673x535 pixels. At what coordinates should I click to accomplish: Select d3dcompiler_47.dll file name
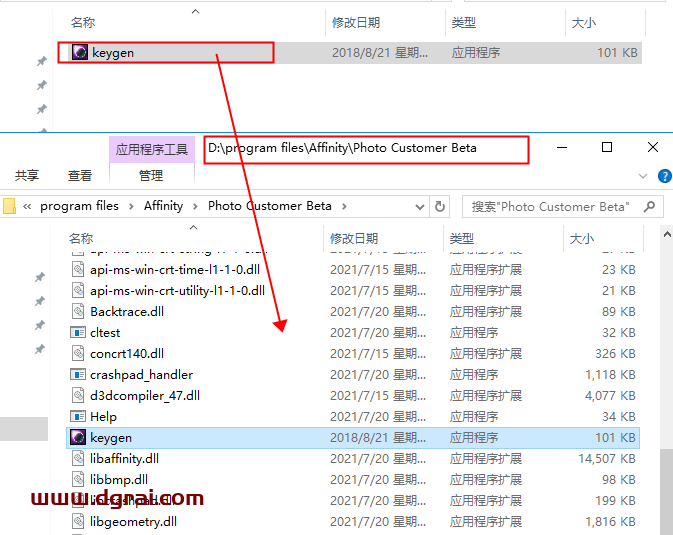[x=145, y=395]
